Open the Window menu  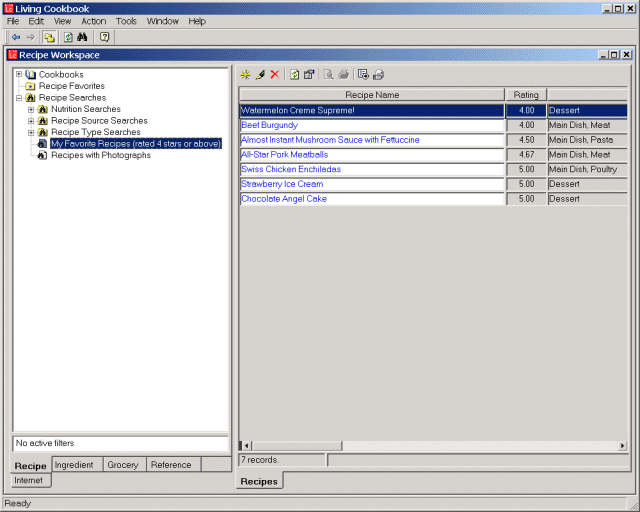(x=162, y=21)
